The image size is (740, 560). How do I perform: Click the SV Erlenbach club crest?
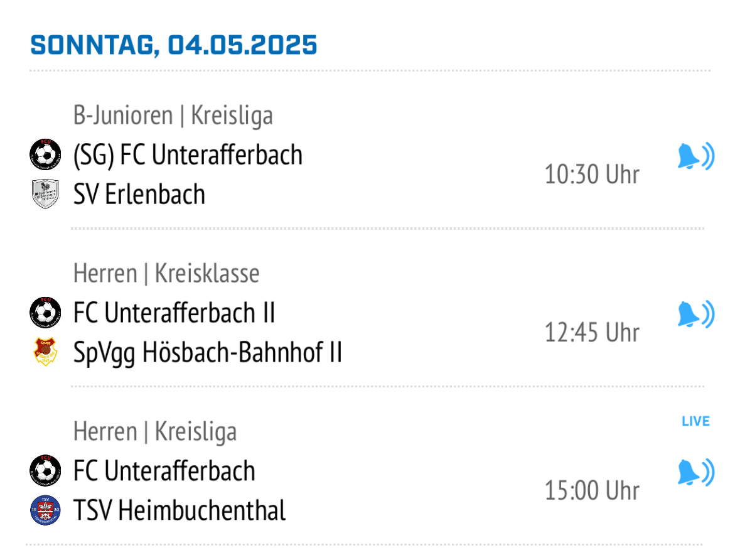pos(45,193)
